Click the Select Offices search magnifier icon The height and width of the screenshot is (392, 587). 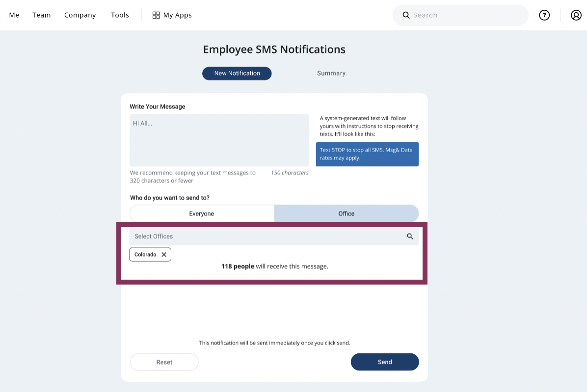click(x=410, y=236)
